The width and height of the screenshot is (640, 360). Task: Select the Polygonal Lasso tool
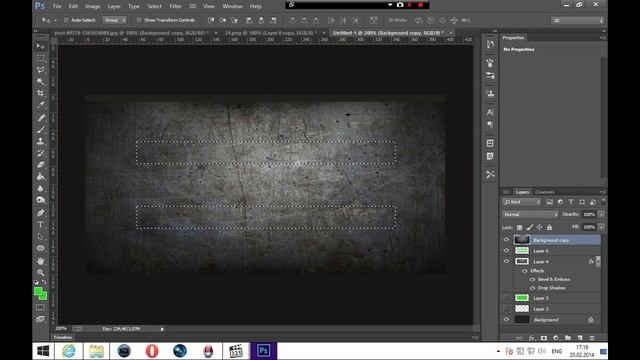pyautogui.click(x=40, y=70)
